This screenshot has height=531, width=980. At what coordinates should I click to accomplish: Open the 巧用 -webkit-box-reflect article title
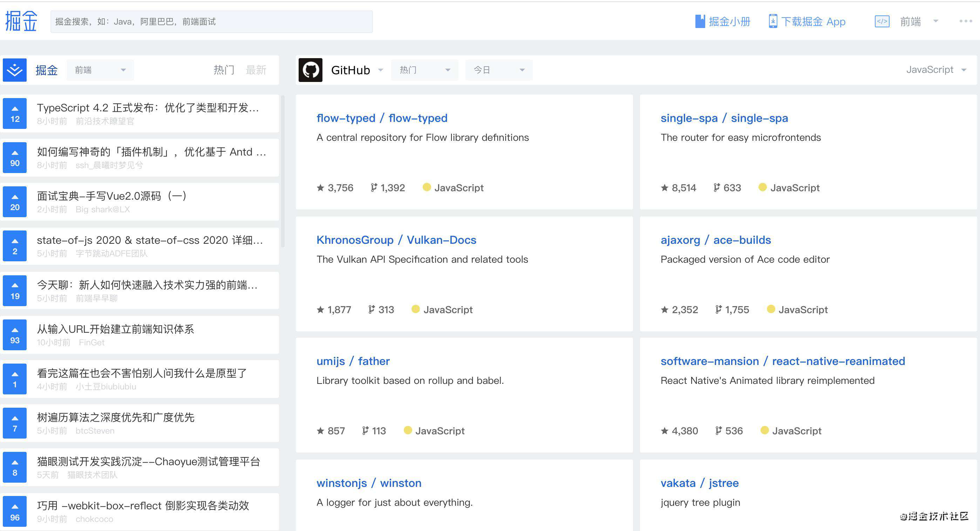tap(143, 505)
